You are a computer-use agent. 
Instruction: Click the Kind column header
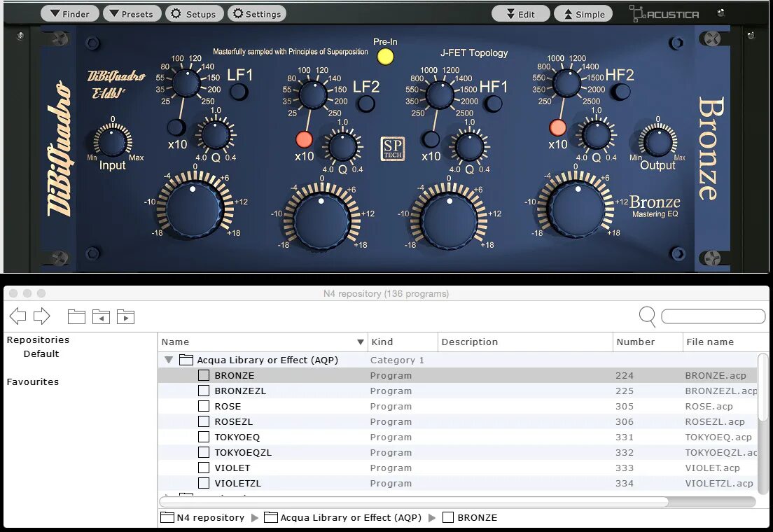(403, 342)
